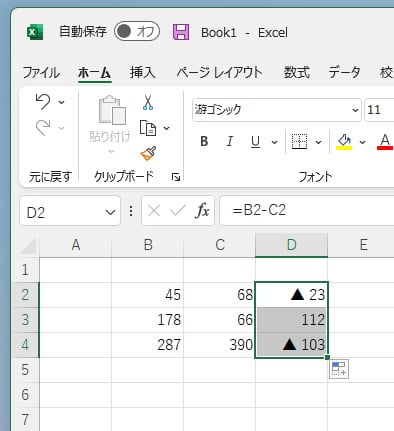Click cell showing 112
Image resolution: width=394 pixels, height=431 pixels.
point(292,320)
